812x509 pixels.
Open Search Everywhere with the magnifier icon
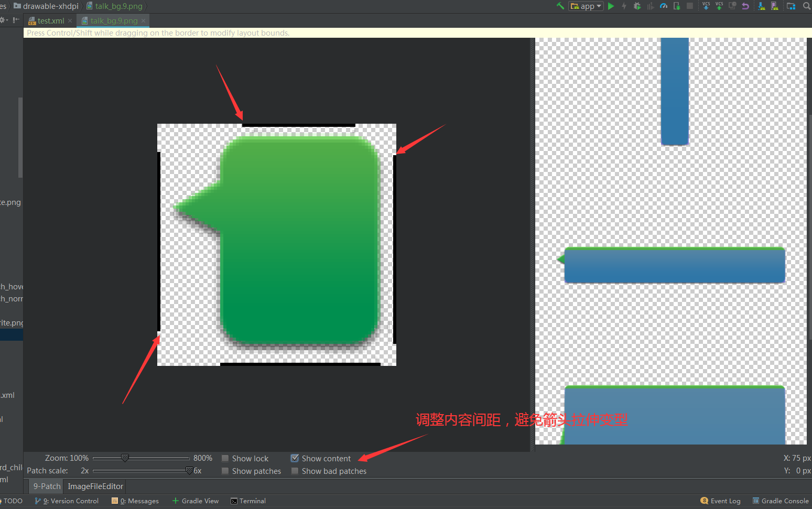click(807, 6)
